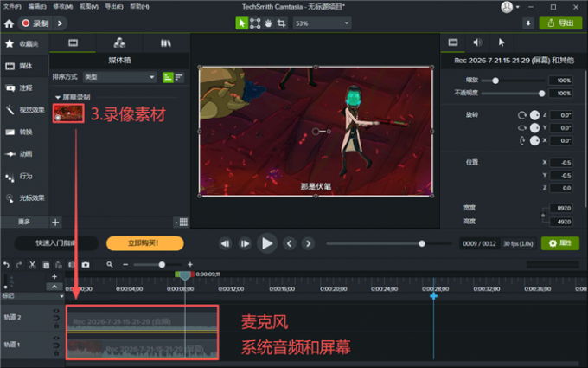Open 收藏夹 favorites in the sidebar

coord(22,44)
